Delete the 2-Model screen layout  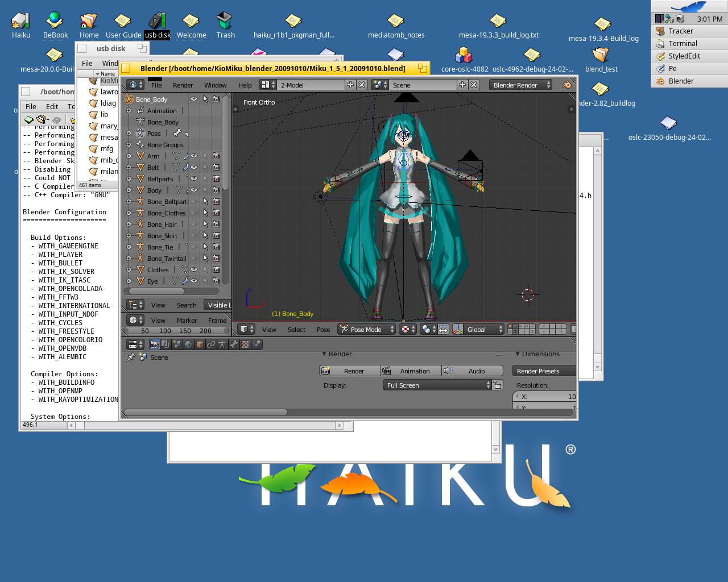361,85
